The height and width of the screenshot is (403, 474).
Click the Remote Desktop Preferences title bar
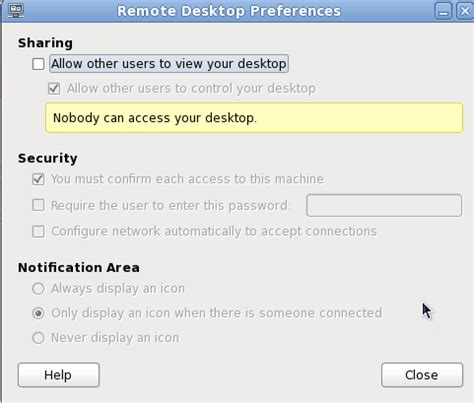tap(229, 11)
